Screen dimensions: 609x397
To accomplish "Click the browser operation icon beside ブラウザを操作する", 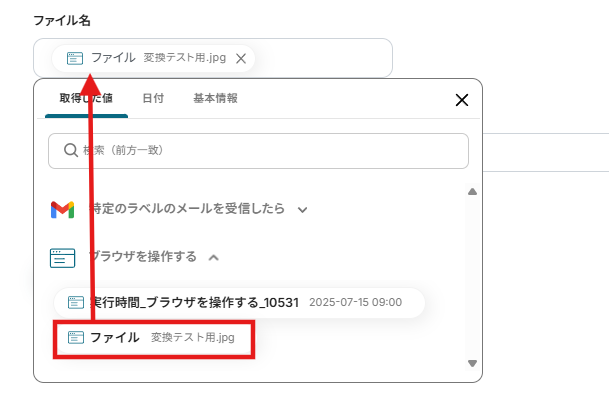I will pyautogui.click(x=63, y=258).
